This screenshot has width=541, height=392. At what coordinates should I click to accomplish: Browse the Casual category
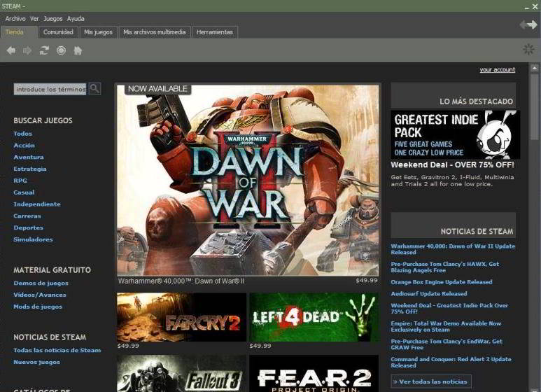pyautogui.click(x=24, y=192)
